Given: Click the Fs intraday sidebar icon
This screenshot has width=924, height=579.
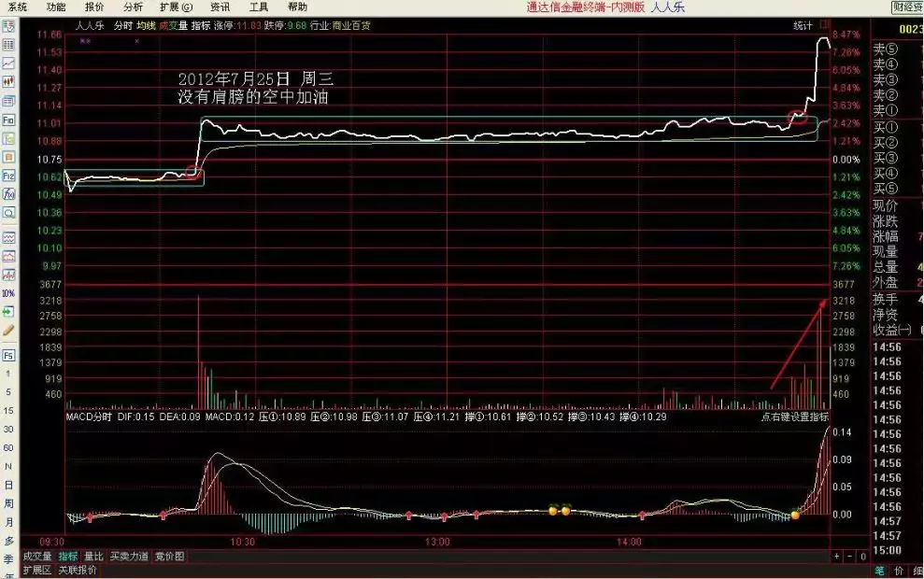Looking at the screenshot, I should point(8,355).
